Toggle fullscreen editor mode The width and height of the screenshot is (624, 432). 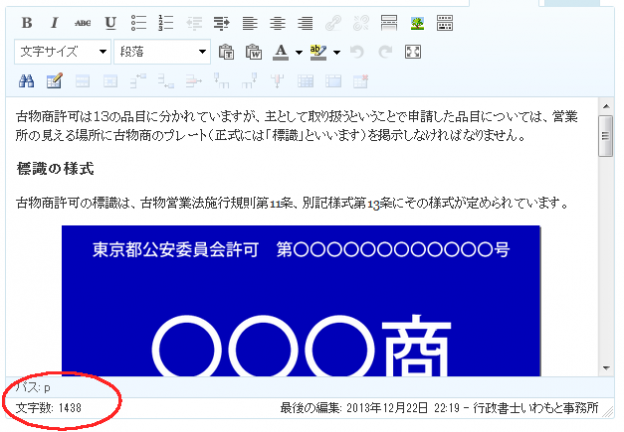tap(413, 52)
